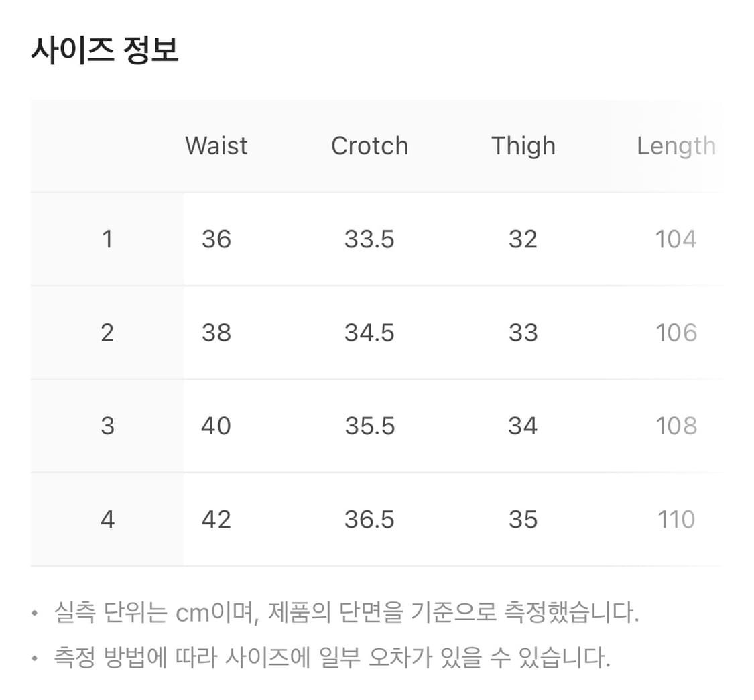The width and height of the screenshot is (754, 700).
Task: Tap length value 108 in the table
Action: point(676,426)
